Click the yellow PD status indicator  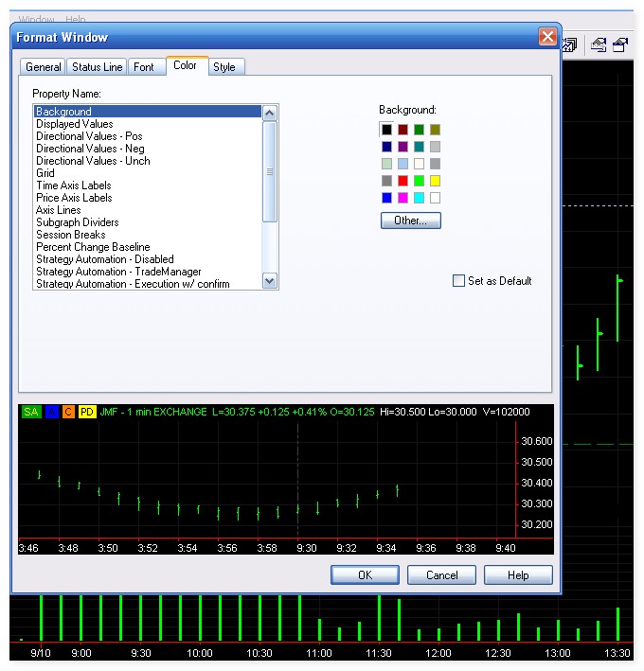pyautogui.click(x=87, y=412)
